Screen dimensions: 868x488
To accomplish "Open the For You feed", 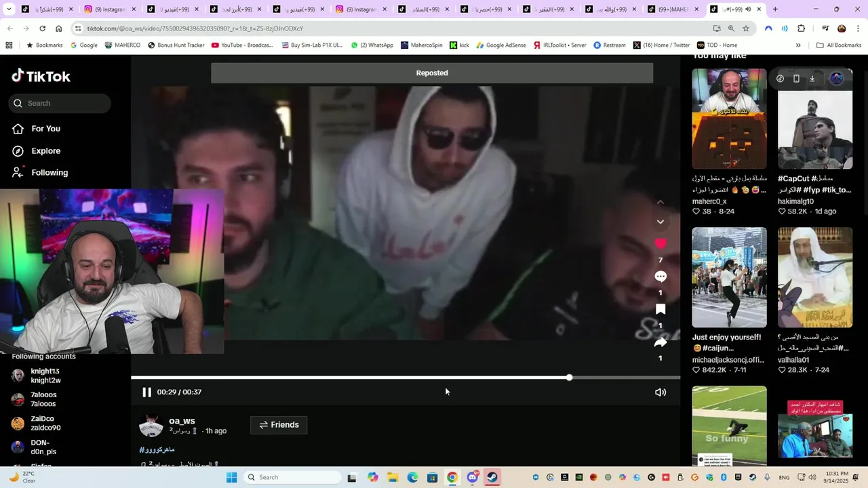I will [x=45, y=129].
